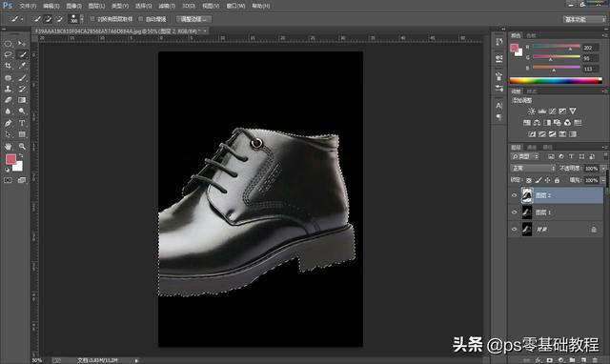Change screen mode from toolbox

22,180
